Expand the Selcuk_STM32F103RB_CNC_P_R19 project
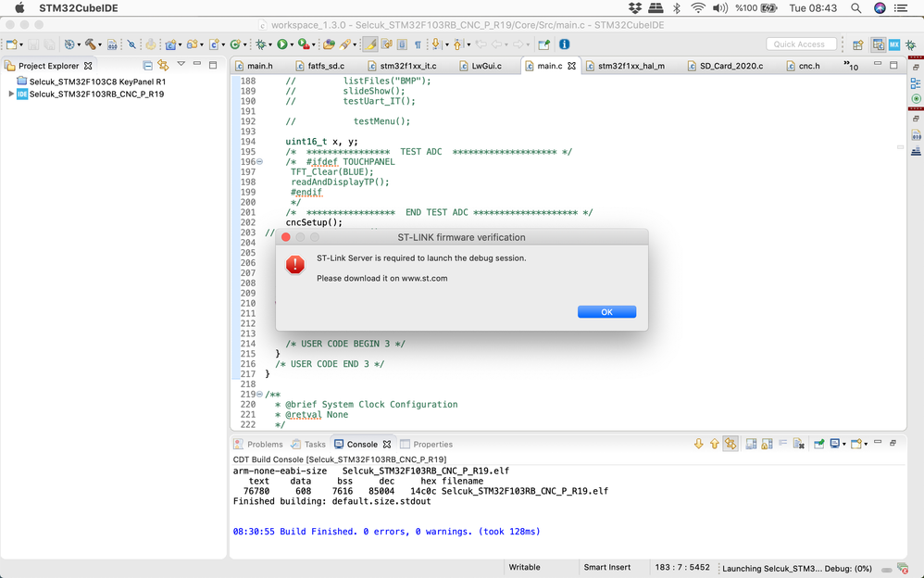This screenshot has height=578, width=924. click(10, 94)
